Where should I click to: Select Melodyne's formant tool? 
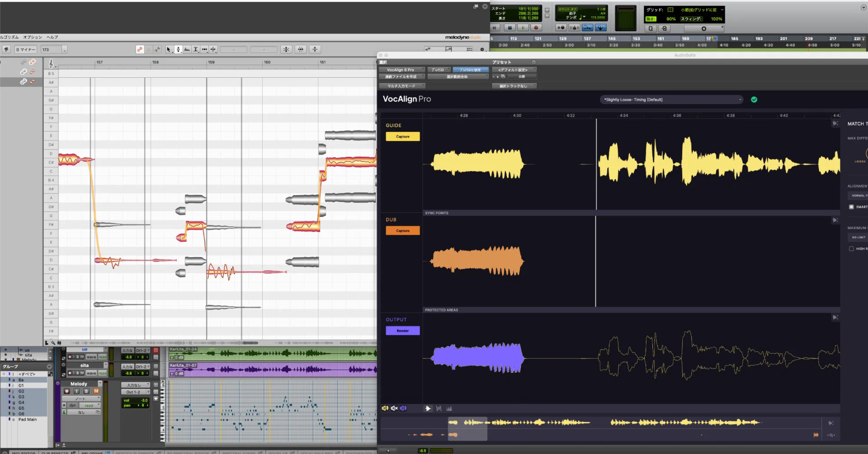pos(187,49)
